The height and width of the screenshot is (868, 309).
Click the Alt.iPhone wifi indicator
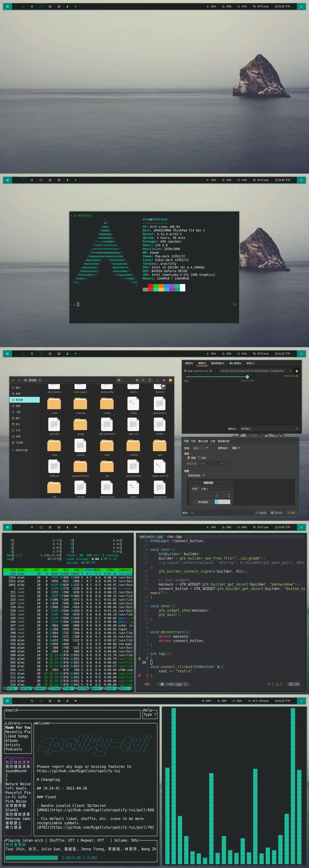[x=259, y=701]
